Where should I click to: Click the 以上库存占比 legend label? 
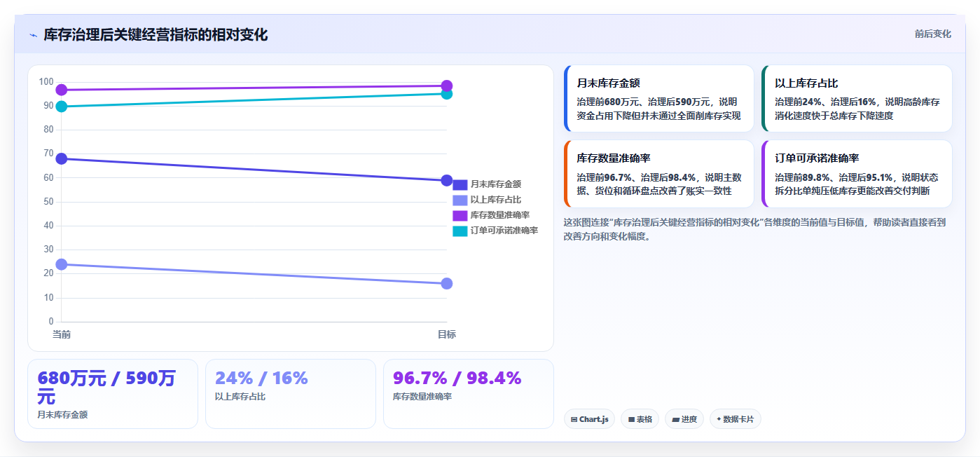pos(496,200)
